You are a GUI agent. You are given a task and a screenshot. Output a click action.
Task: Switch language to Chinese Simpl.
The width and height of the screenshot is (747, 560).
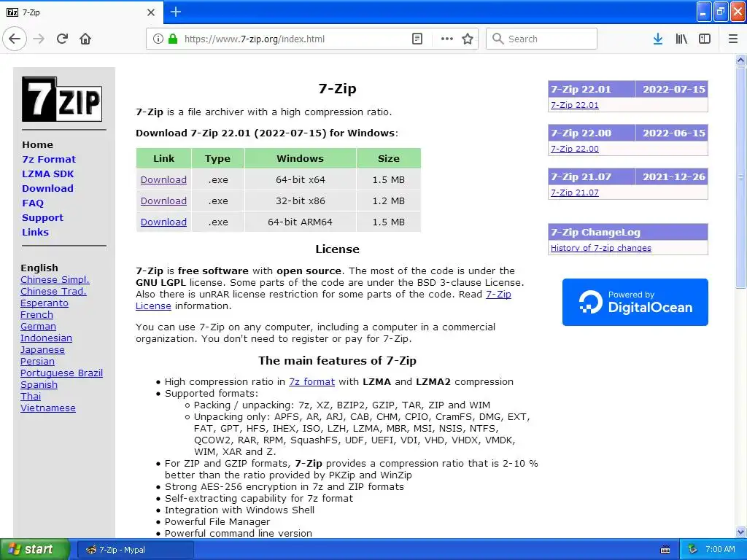click(x=55, y=279)
